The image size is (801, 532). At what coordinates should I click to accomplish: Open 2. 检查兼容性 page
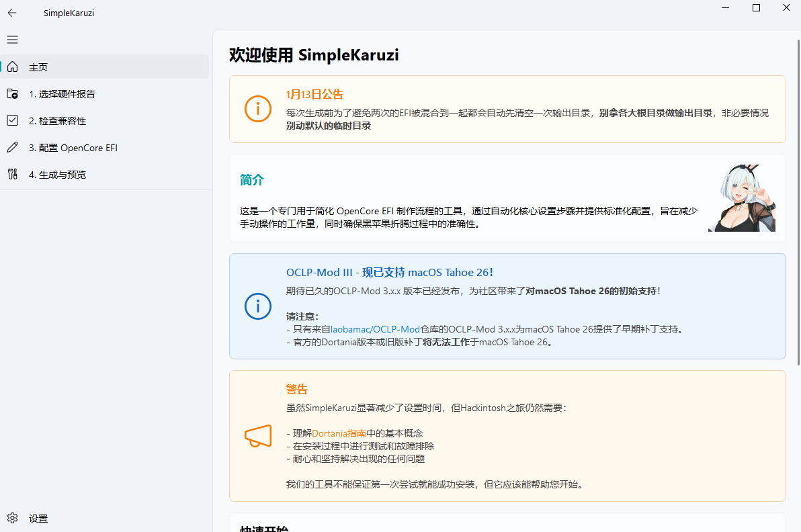pyautogui.click(x=105, y=120)
